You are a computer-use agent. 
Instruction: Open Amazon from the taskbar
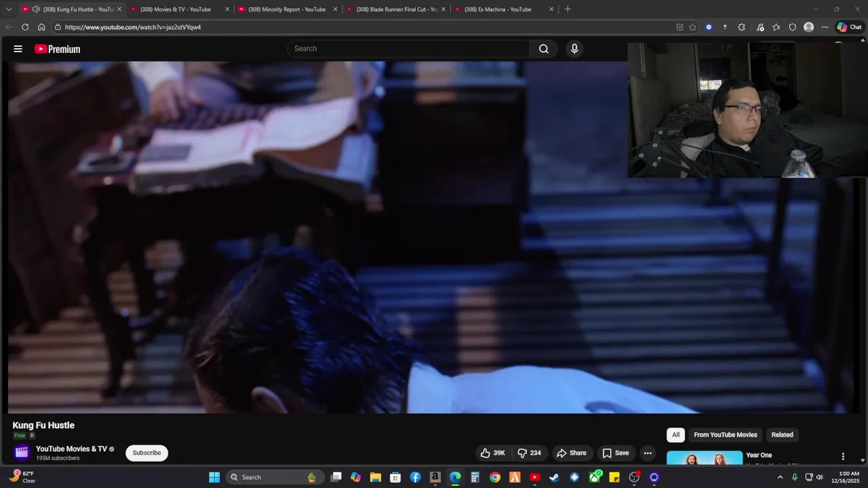tap(435, 477)
